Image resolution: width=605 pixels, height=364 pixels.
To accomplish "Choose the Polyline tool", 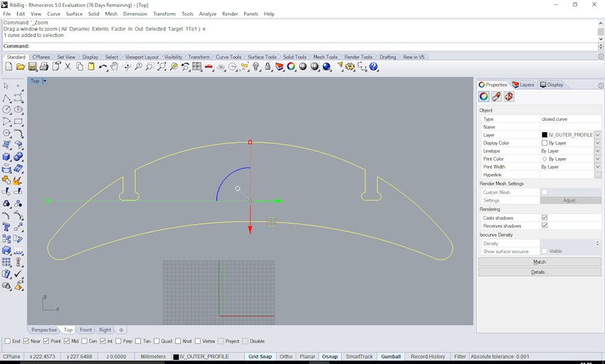I will pyautogui.click(x=6, y=98).
